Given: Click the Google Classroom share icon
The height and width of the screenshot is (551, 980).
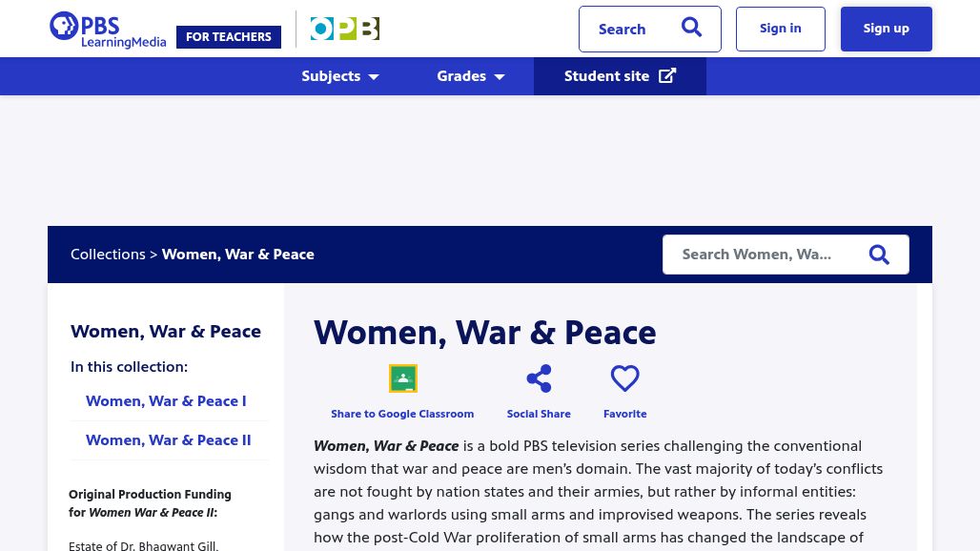Looking at the screenshot, I should click(402, 378).
